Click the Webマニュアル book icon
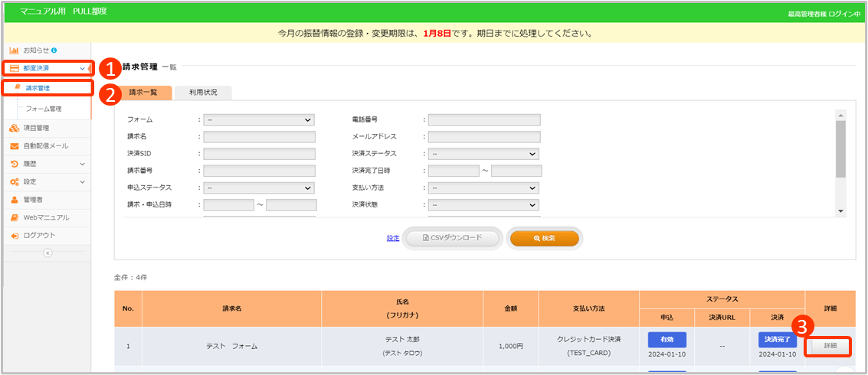 [x=15, y=217]
